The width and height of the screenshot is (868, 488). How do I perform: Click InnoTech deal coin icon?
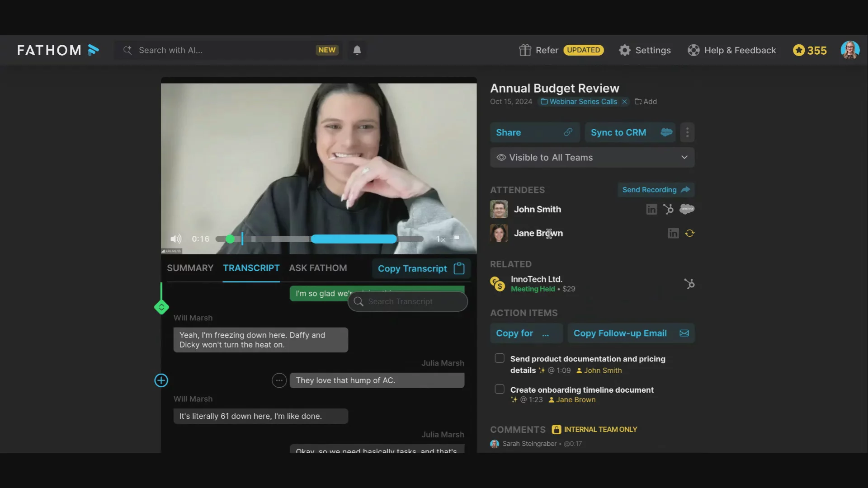point(497,284)
